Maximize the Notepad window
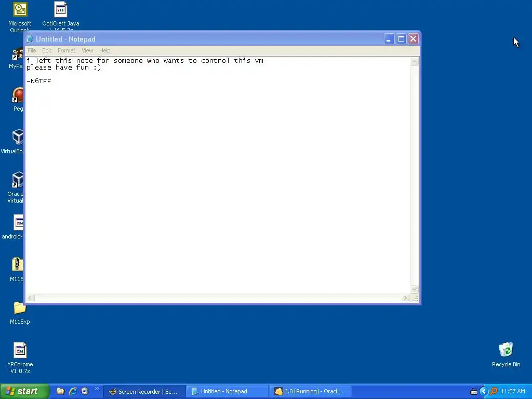The image size is (532, 399). click(x=401, y=39)
